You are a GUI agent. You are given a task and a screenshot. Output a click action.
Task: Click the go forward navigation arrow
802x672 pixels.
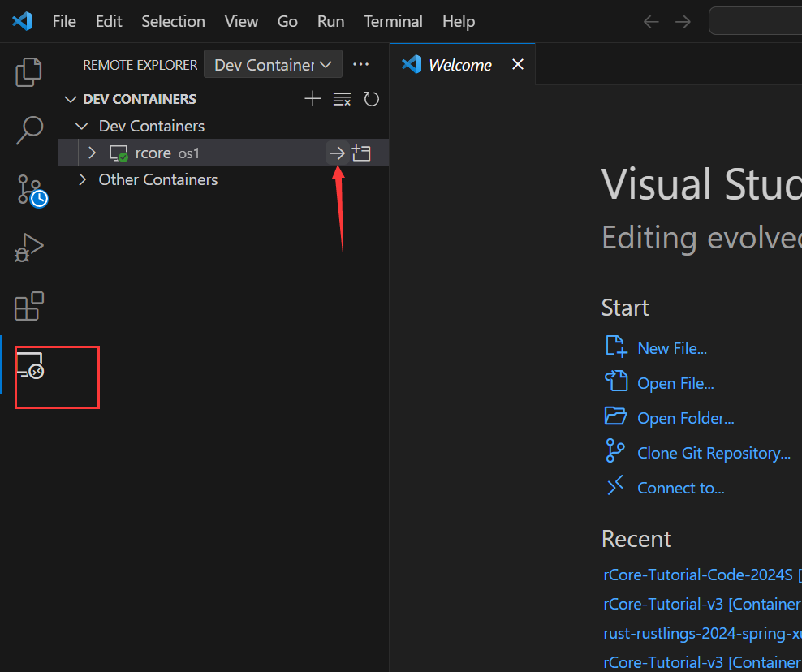point(683,21)
